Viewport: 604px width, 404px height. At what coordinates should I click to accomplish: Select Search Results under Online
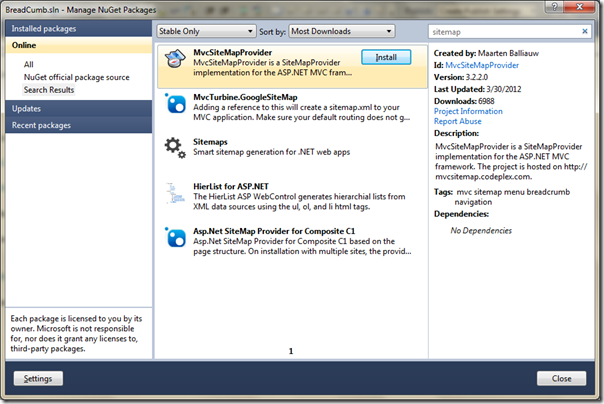[x=49, y=90]
